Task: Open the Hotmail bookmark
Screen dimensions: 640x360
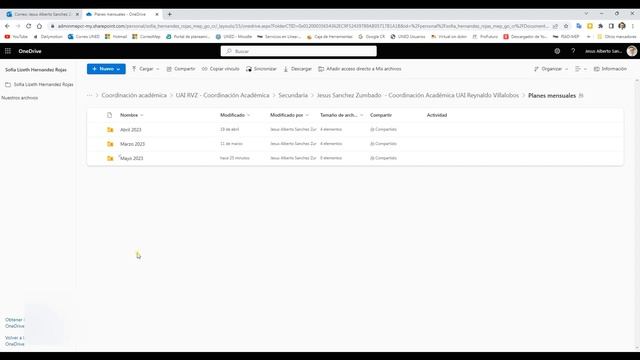Action: coord(116,37)
